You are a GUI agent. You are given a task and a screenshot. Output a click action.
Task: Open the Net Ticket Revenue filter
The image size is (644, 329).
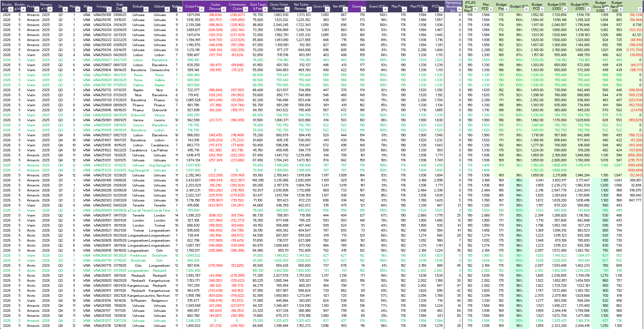point(309,9)
